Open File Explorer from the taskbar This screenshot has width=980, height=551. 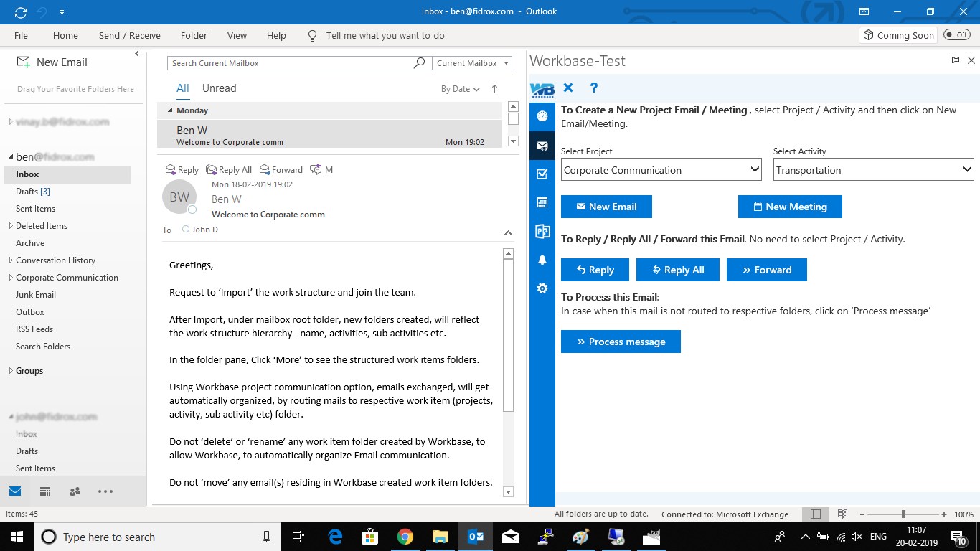[x=440, y=537]
